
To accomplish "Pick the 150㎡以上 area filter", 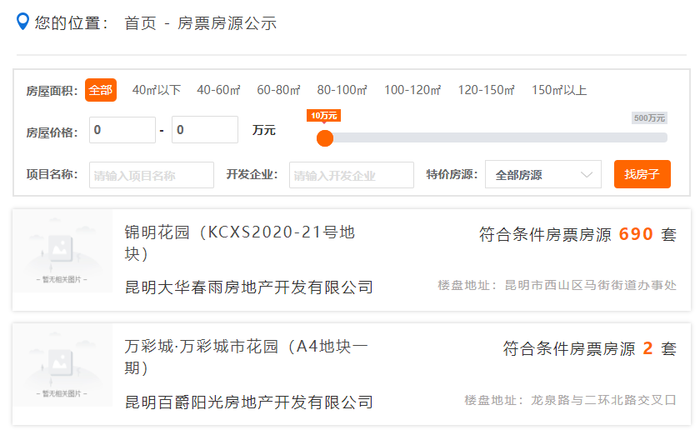I will (559, 90).
